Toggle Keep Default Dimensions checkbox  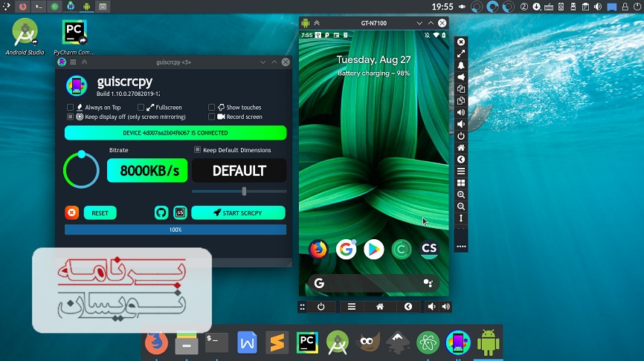click(197, 150)
